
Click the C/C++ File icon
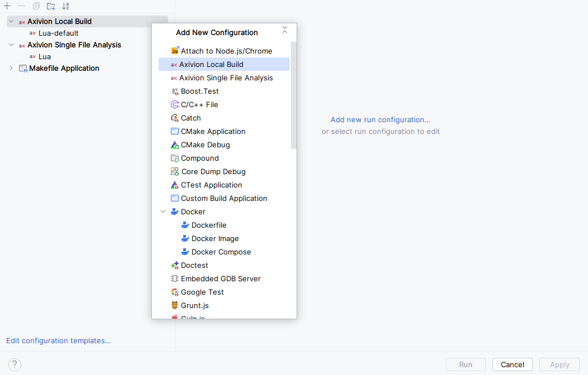(175, 104)
